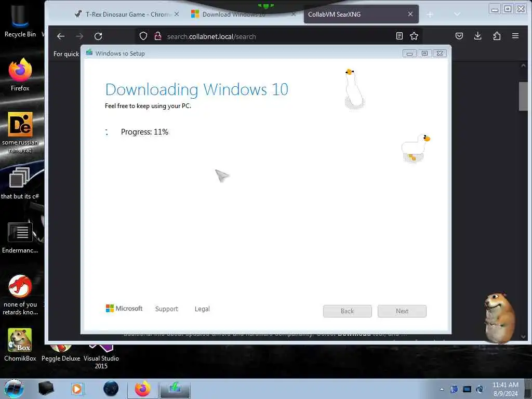Click the Downloading Windows 10 heading
Viewport: 532px width, 399px height.
coord(197,89)
